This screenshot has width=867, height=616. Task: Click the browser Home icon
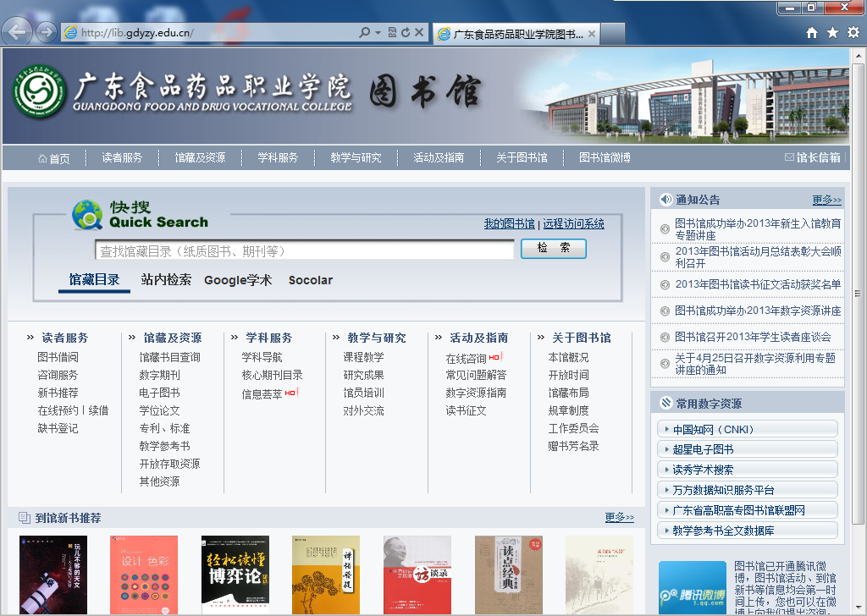[812, 33]
